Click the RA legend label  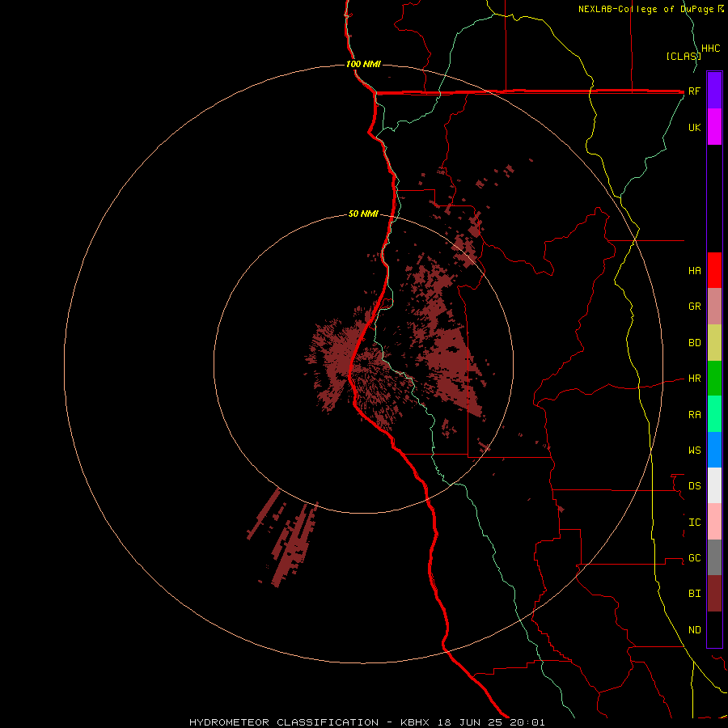(694, 415)
